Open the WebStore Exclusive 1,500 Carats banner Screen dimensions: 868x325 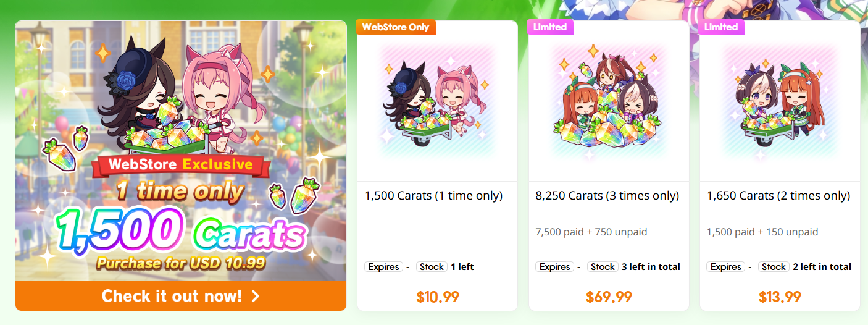[x=181, y=151]
